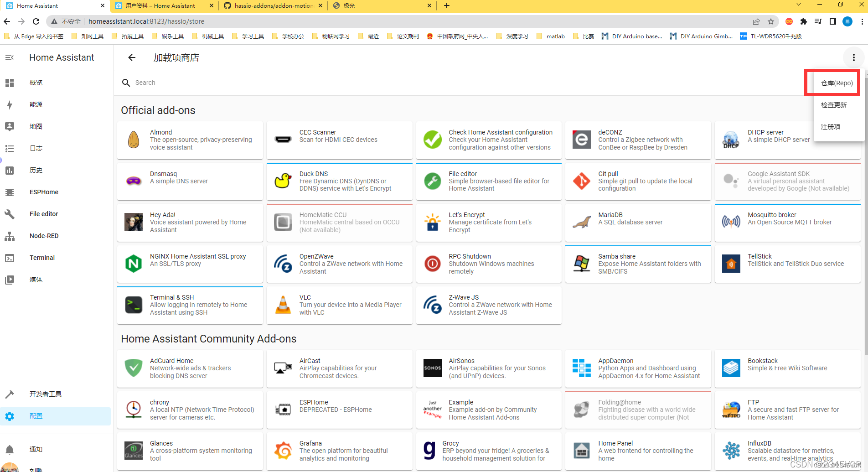Open the deCONZ add-on card

[638, 140]
